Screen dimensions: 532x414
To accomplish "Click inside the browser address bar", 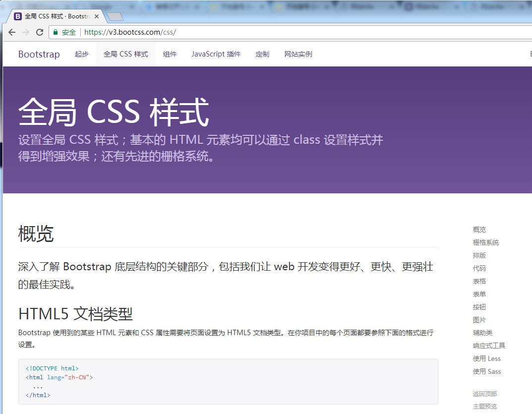I will point(198,32).
